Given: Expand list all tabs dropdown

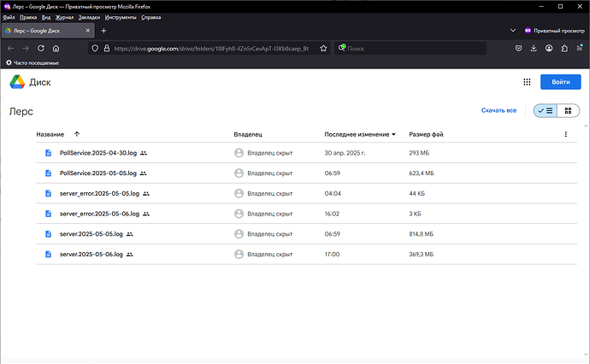Looking at the screenshot, I should coord(513,31).
